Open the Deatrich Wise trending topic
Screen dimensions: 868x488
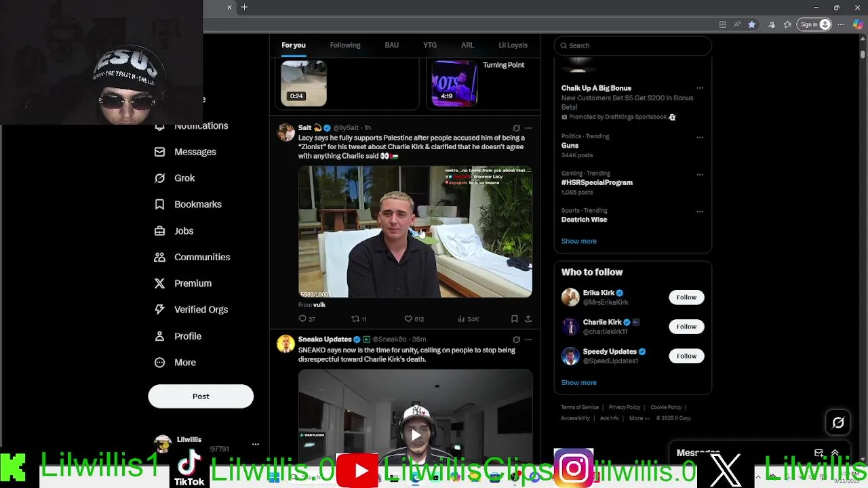(584, 220)
